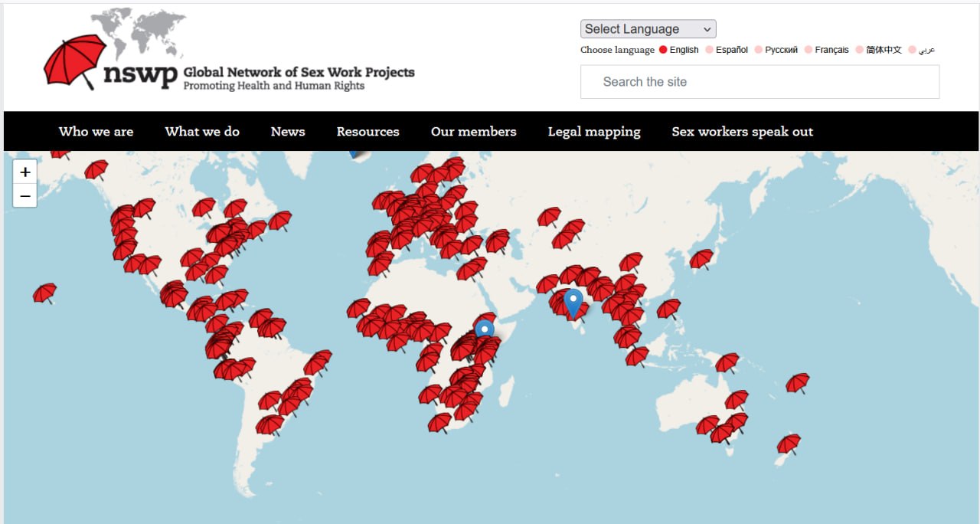Open the Our members menu
980x524 pixels.
(x=474, y=132)
